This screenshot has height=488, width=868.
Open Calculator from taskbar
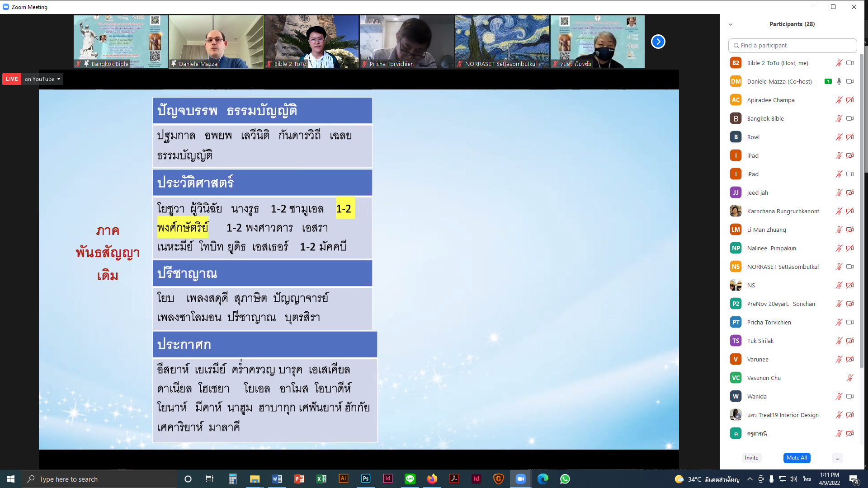232,479
